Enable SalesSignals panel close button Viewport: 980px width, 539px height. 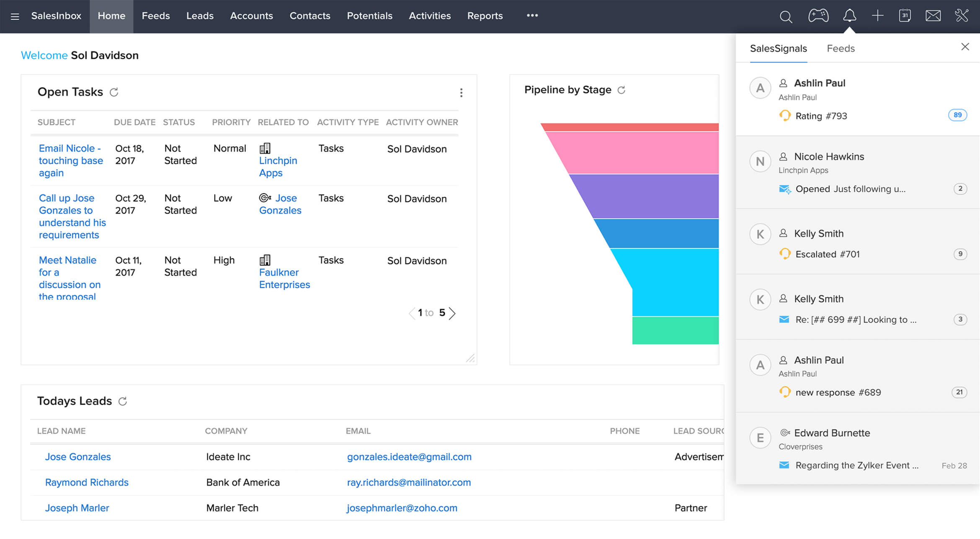965,47
